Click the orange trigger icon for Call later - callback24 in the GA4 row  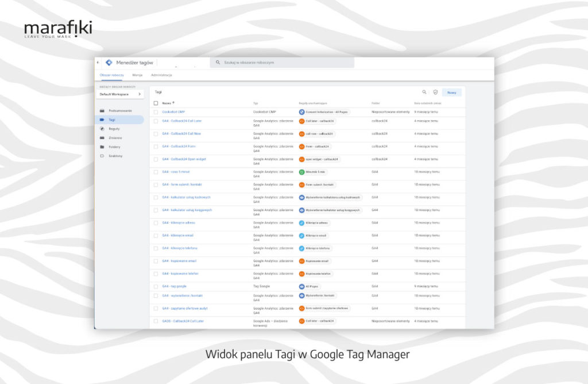tap(301, 121)
